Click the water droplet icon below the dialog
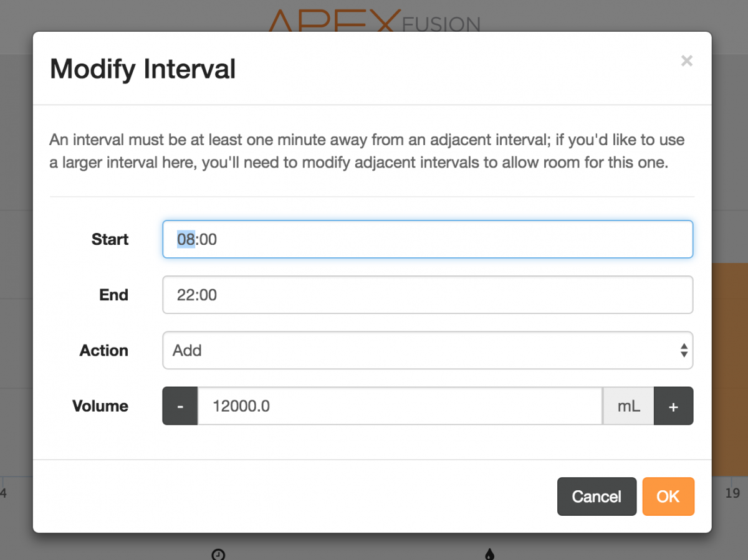 click(x=489, y=554)
